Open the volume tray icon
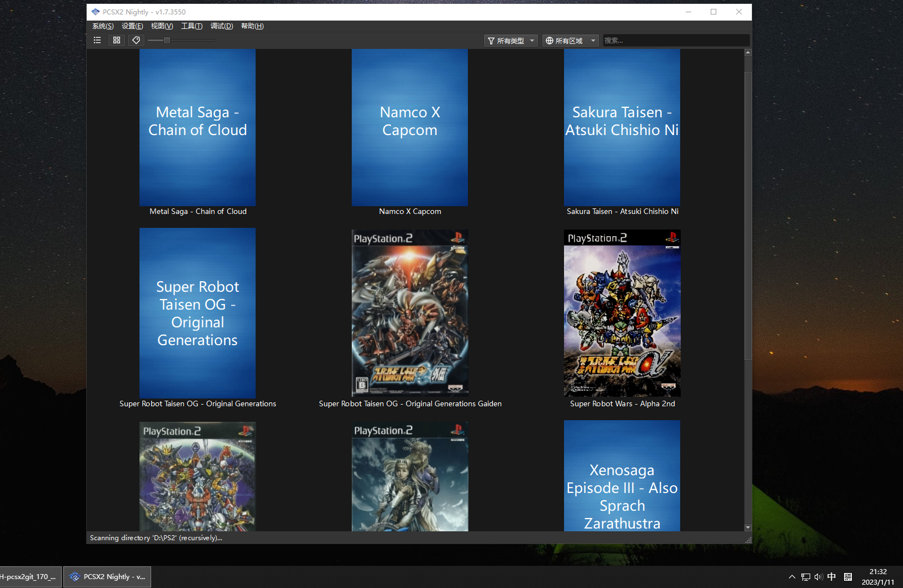 point(819,577)
